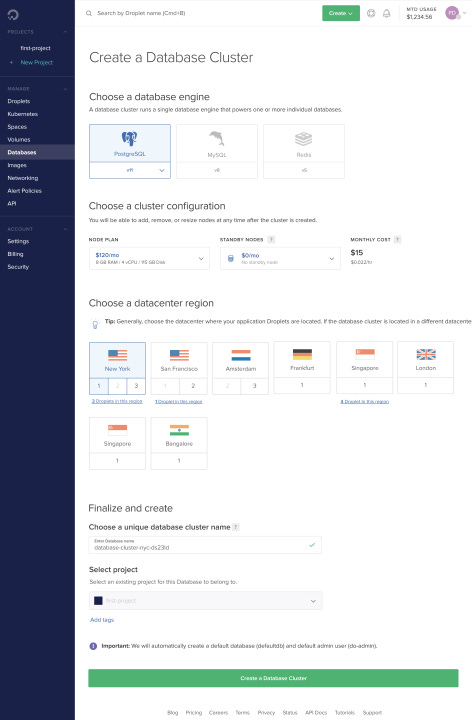Open New Project link
The height and width of the screenshot is (720, 472).
pyautogui.click(x=37, y=62)
